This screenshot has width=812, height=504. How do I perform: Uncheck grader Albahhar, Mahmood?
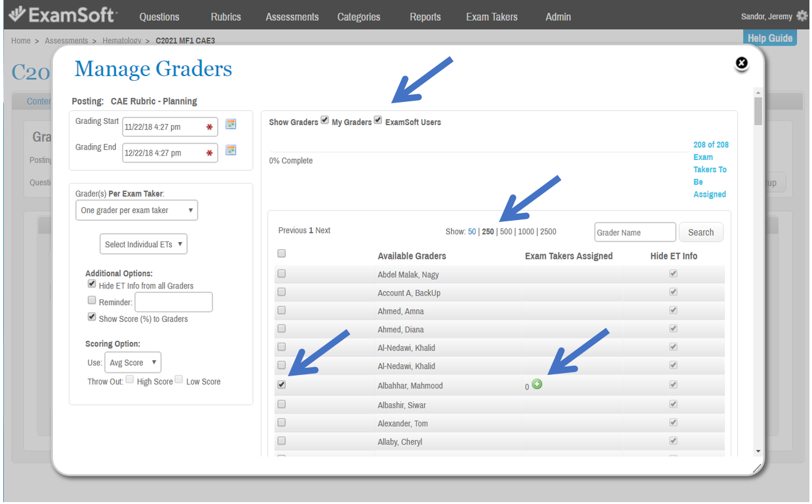coord(281,385)
